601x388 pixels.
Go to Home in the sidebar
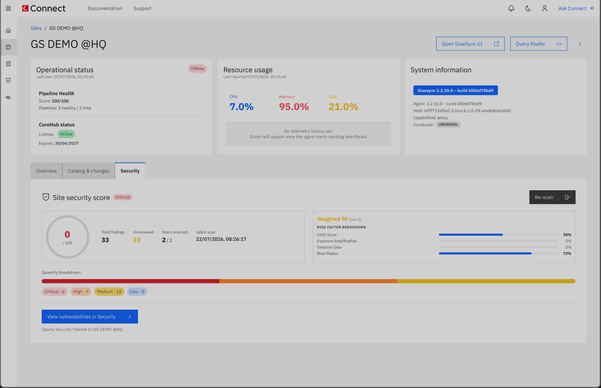[x=8, y=30]
